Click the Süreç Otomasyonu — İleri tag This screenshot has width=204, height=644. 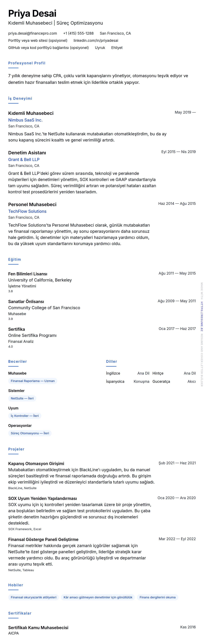click(30, 433)
